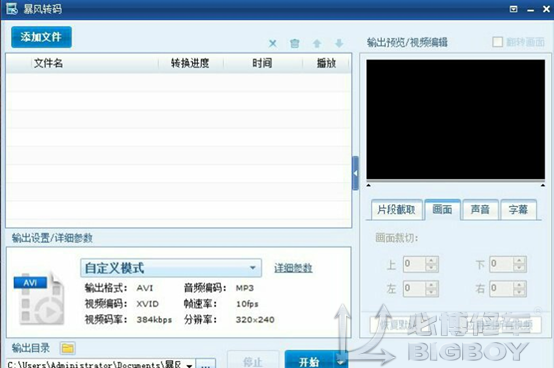Image resolution: width=554 pixels, height=368 pixels.
Task: Switch to the 声音 tab
Action: tap(480, 210)
